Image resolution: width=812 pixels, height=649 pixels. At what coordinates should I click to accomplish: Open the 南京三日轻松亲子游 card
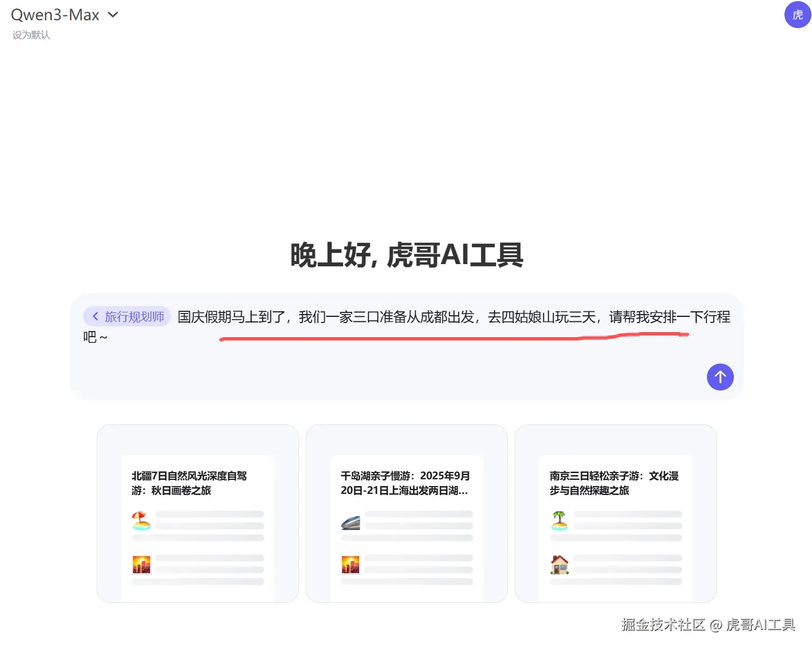tap(616, 514)
